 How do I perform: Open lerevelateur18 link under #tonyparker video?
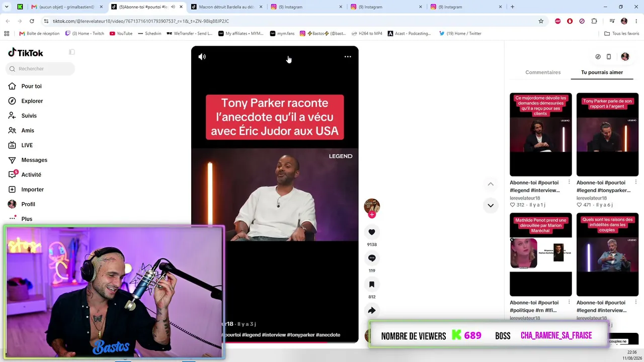[592, 198]
